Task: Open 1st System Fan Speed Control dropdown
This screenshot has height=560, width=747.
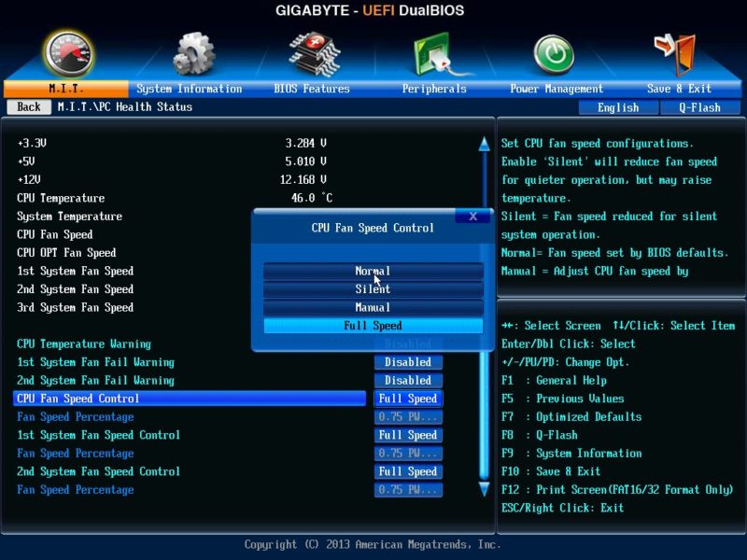Action: [x=408, y=435]
